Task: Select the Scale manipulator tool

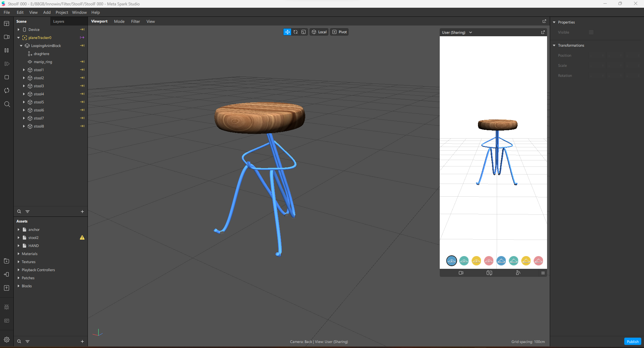Action: 304,32
